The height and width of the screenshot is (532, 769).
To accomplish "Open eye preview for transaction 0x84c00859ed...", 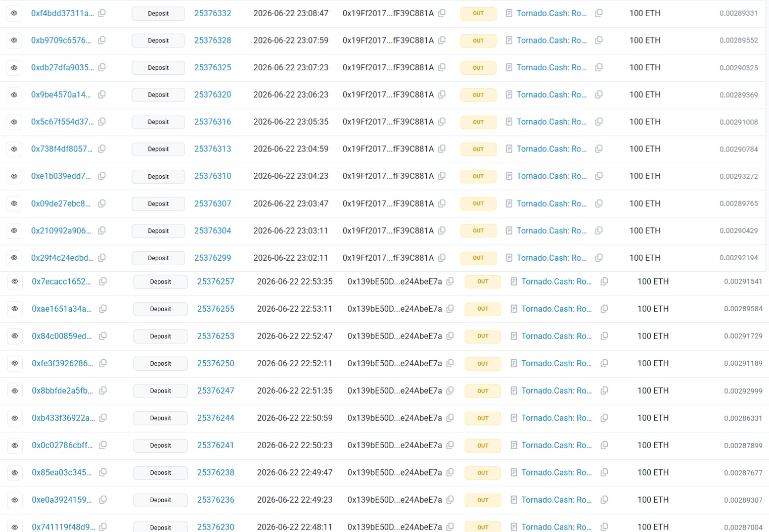I will (15, 336).
